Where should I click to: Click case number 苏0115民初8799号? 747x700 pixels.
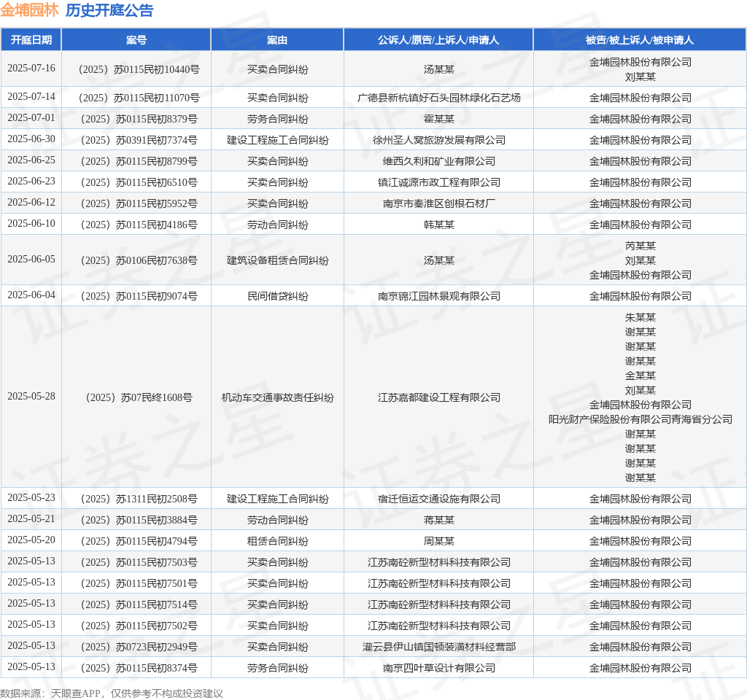click(139, 161)
